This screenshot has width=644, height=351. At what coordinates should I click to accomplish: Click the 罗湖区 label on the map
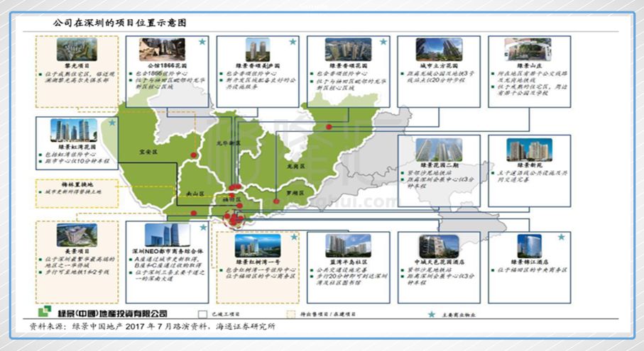pos(295,193)
